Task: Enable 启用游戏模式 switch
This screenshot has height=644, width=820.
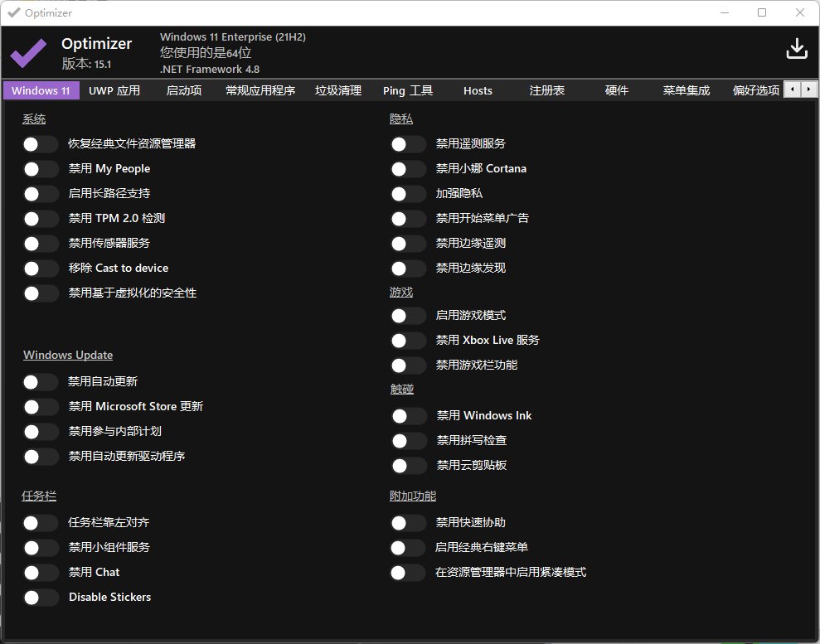Action: pos(408,316)
